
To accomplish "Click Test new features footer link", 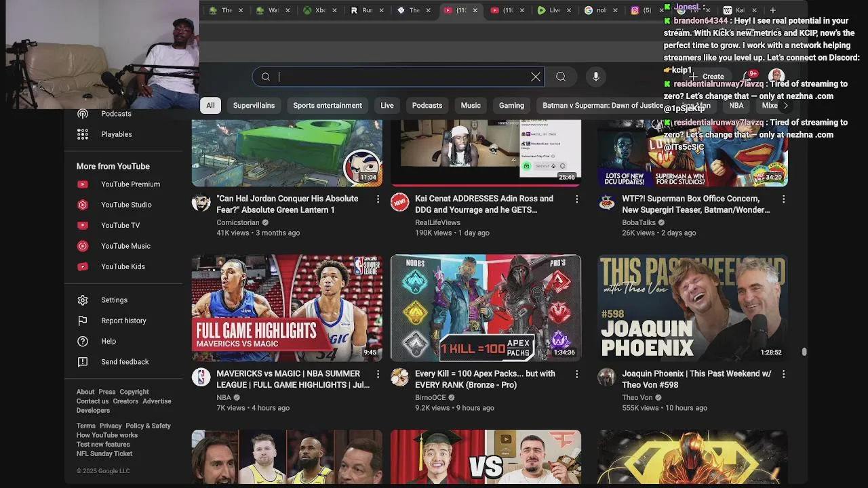I will click(x=103, y=445).
